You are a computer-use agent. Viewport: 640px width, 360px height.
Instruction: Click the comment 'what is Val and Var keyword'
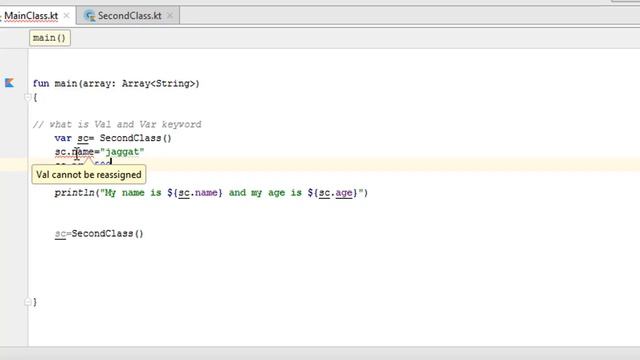117,124
